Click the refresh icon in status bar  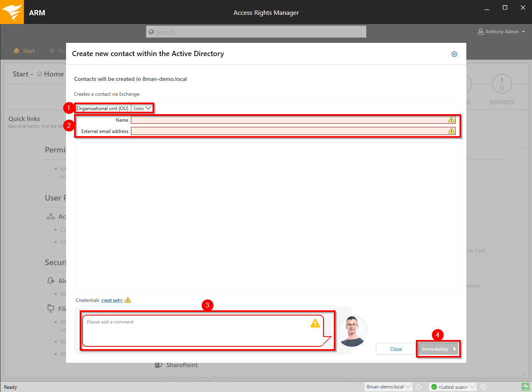point(419,387)
